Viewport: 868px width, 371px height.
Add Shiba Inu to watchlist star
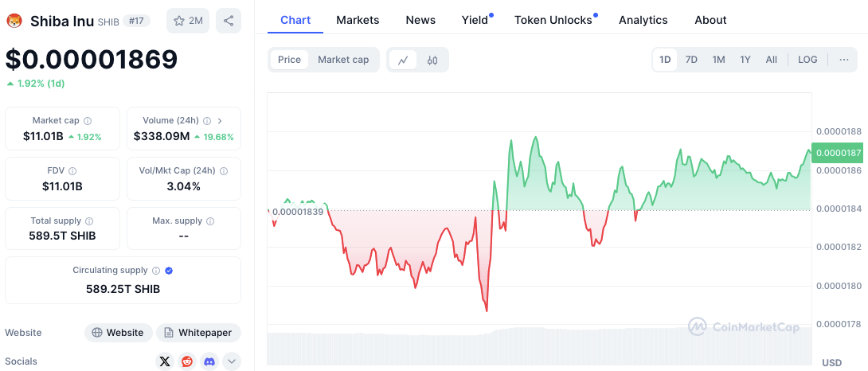188,21
